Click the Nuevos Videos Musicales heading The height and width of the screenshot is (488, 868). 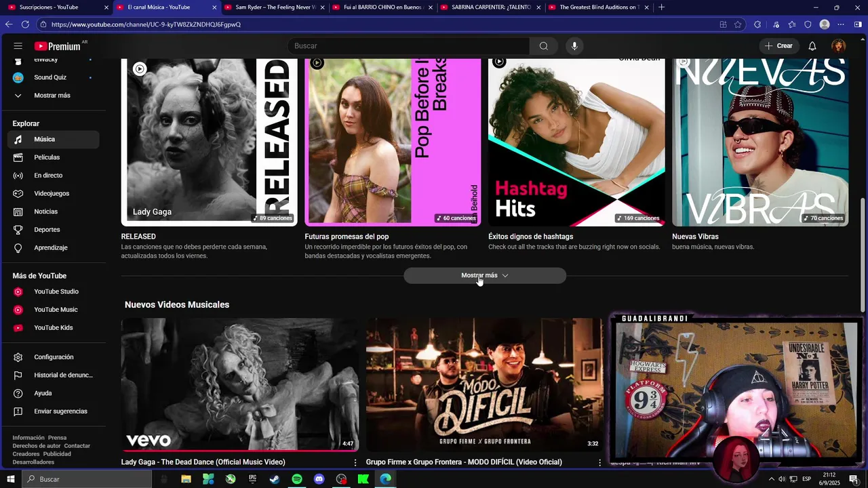click(x=177, y=305)
